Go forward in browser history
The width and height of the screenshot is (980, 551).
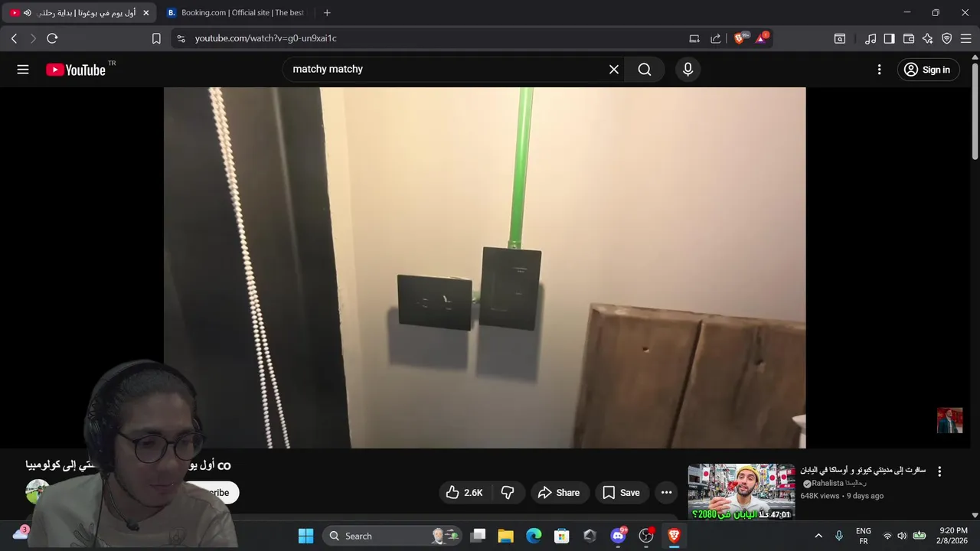pyautogui.click(x=33, y=38)
